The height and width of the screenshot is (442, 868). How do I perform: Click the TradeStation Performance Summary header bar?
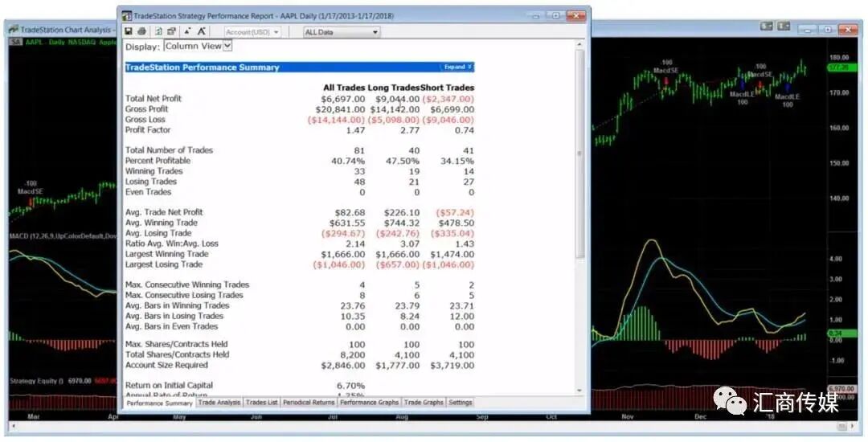300,67
